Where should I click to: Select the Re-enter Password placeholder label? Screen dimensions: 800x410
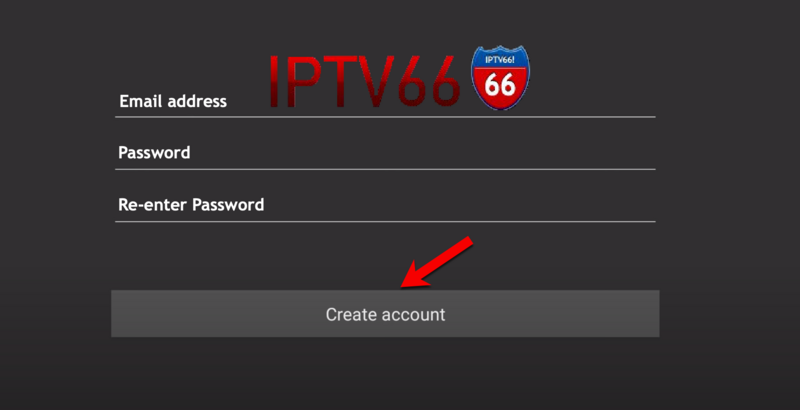191,205
